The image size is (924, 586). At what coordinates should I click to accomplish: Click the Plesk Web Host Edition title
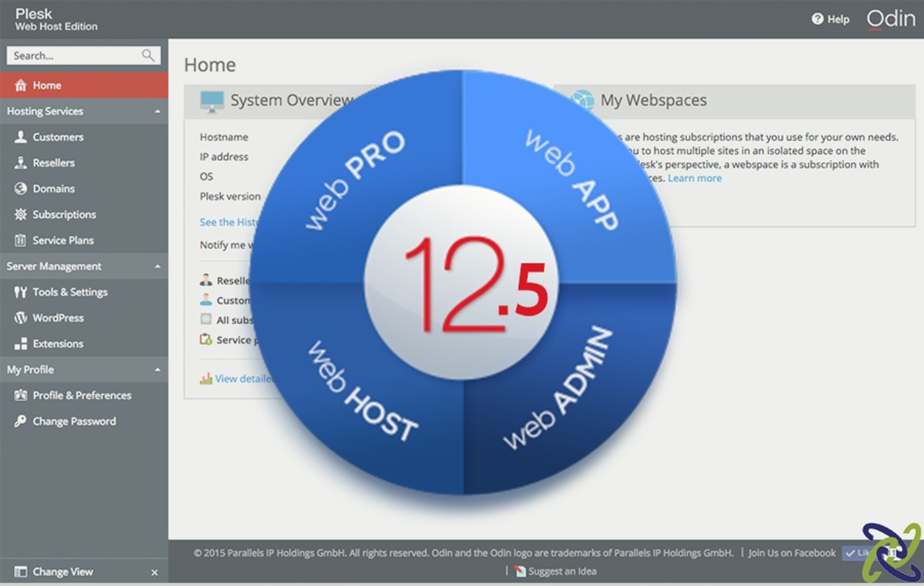click(57, 19)
